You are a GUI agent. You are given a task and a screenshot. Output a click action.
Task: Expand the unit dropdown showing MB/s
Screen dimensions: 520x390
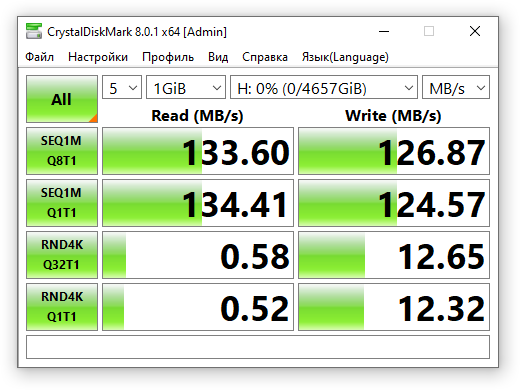click(456, 87)
